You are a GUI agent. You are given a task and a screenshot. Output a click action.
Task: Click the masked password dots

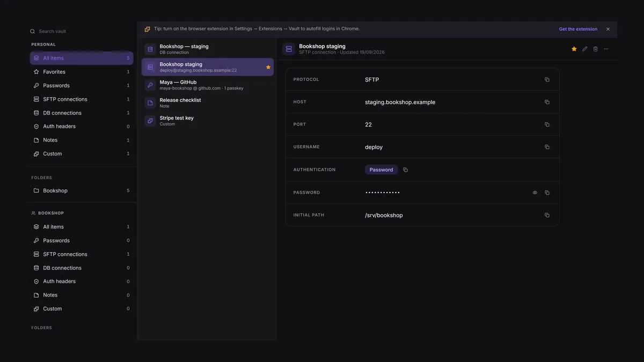pyautogui.click(x=383, y=193)
